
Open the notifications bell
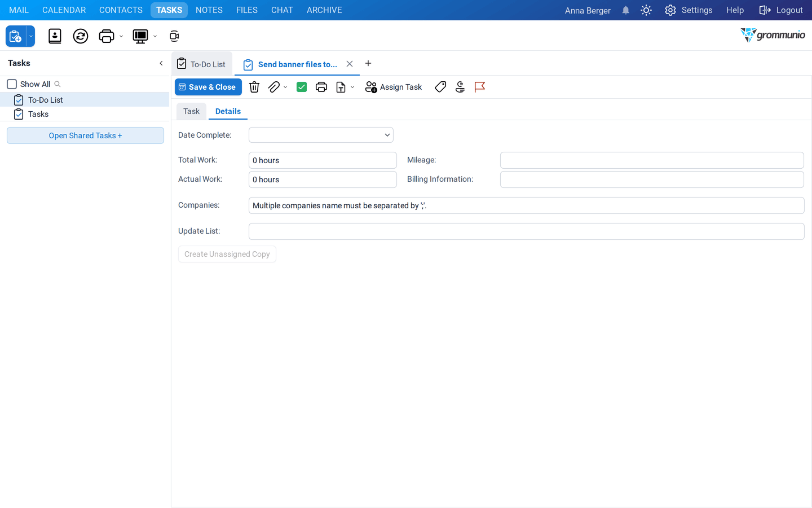(626, 10)
